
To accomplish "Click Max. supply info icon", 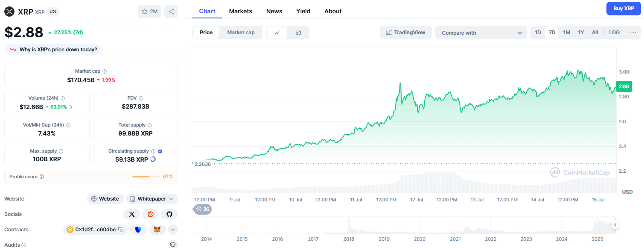I will (x=61, y=151).
